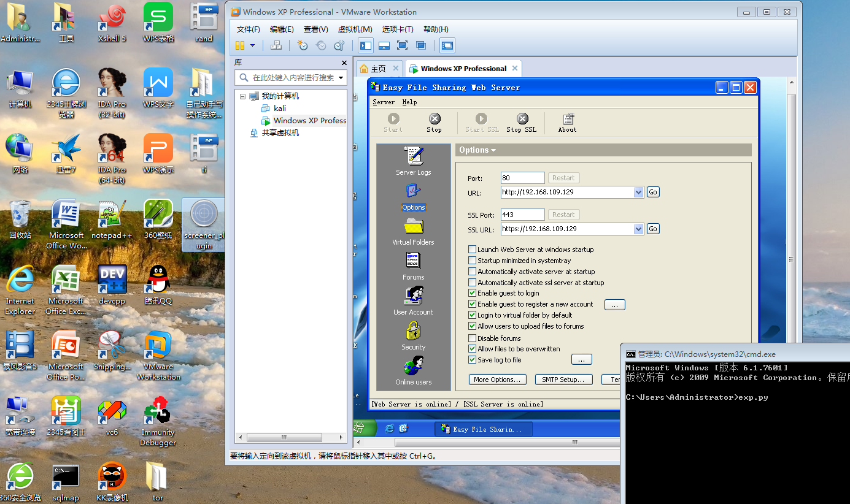Click Stop SSL in Easy File Sharing toolbar

click(x=522, y=123)
